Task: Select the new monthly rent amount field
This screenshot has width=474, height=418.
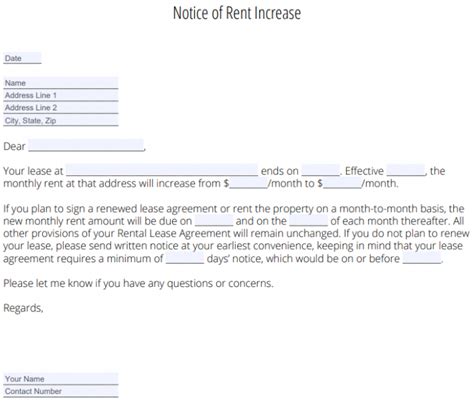Action: pos(342,183)
